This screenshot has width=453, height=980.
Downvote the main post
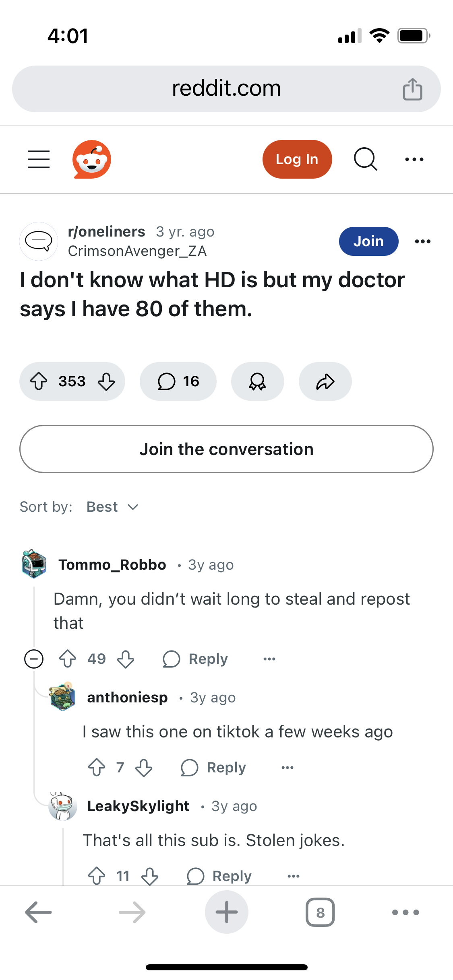107,381
